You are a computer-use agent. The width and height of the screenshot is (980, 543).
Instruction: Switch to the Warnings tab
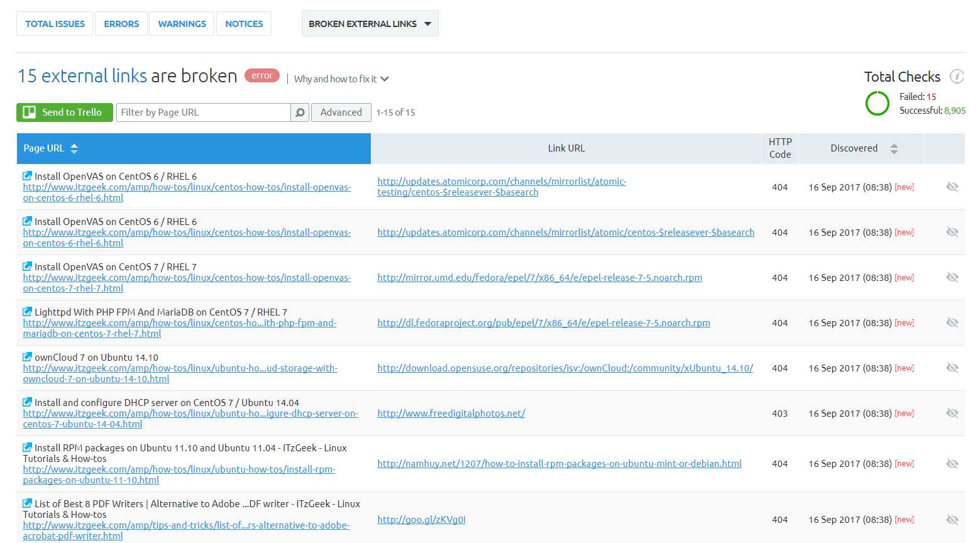pyautogui.click(x=182, y=24)
